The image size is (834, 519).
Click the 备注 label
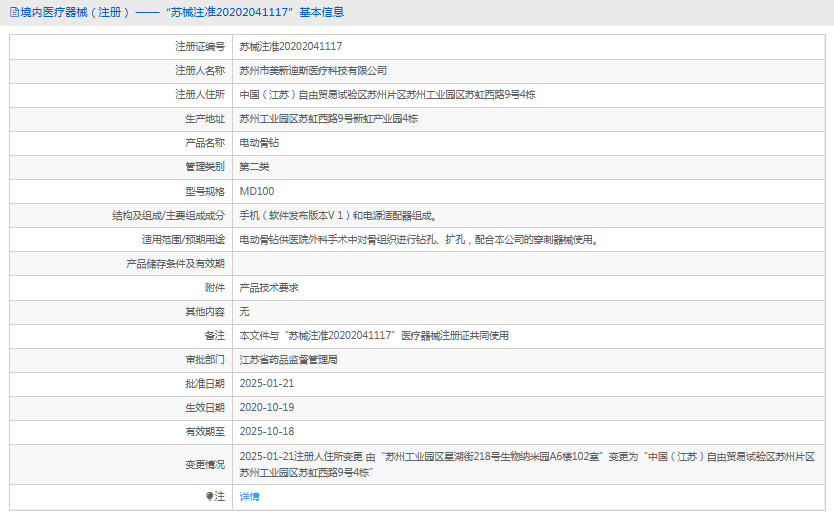[x=215, y=336]
